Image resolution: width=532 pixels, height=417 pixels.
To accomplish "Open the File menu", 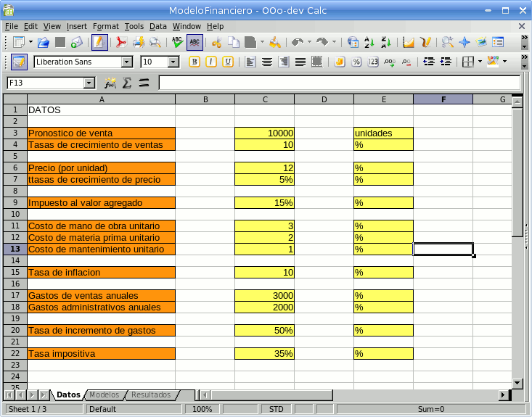I will coord(12,26).
